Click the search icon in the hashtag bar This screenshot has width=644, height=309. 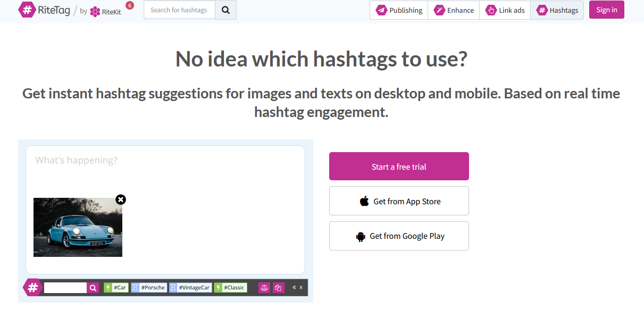coord(93,288)
